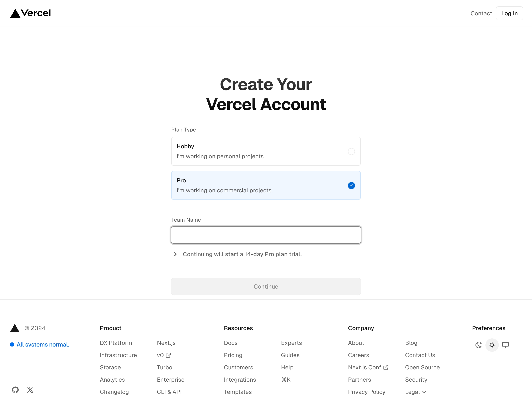Click 'I'm working on commercial projects' text

coord(224,190)
